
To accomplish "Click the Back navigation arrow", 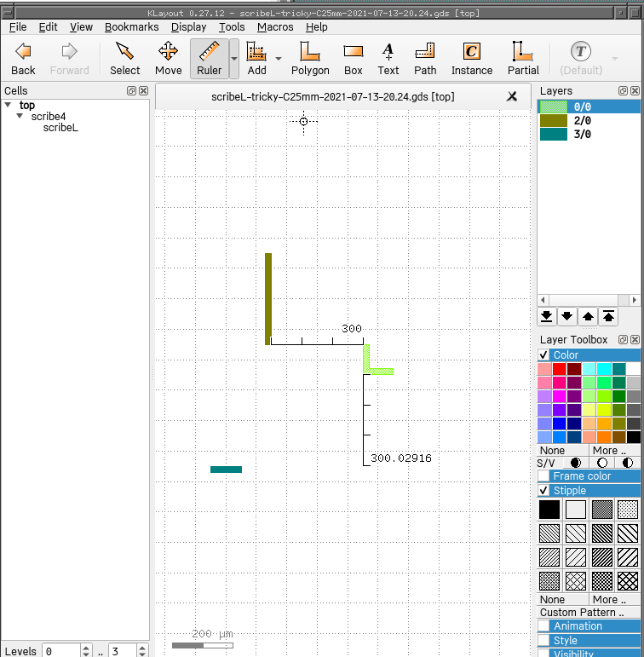I will coord(23,59).
